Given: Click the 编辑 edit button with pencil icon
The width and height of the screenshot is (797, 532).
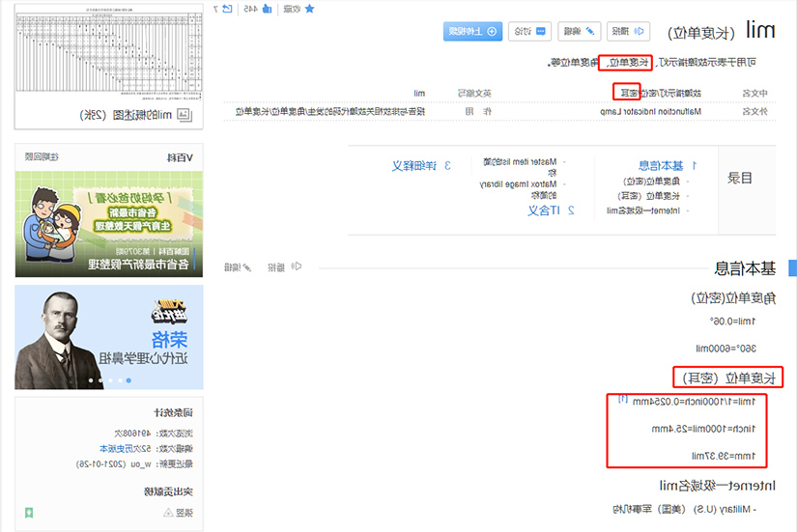Looking at the screenshot, I should click(579, 32).
